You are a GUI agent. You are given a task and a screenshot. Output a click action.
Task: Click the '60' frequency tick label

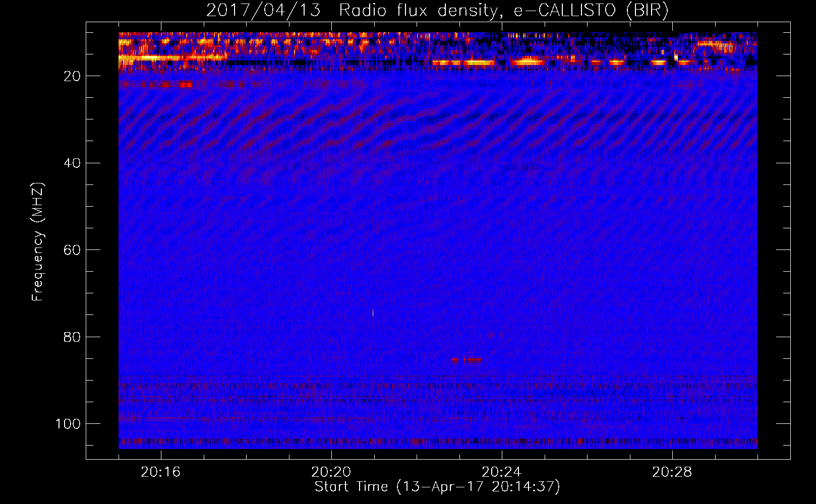pyautogui.click(x=73, y=250)
